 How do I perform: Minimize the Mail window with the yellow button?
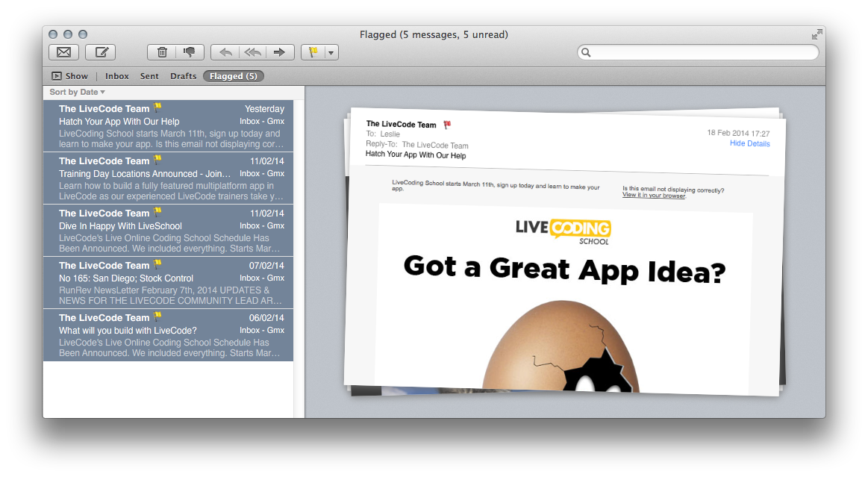click(x=68, y=34)
